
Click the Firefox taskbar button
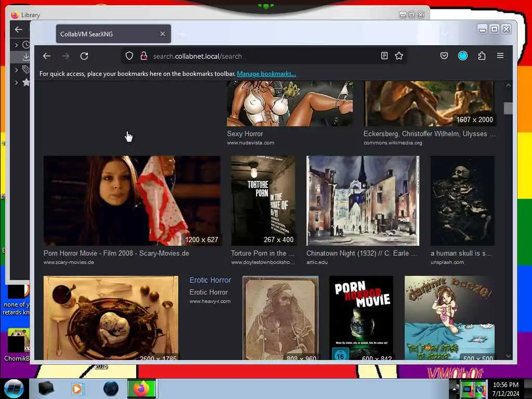click(x=142, y=389)
